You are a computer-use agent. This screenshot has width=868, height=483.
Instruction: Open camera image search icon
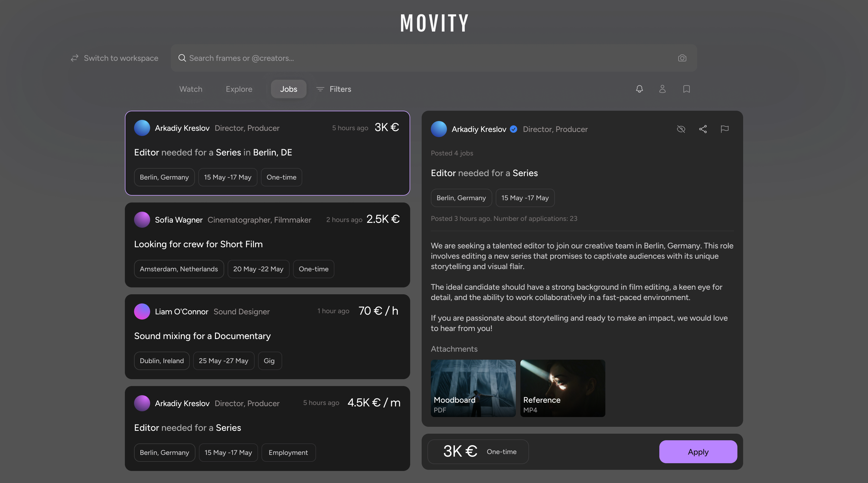(x=682, y=58)
